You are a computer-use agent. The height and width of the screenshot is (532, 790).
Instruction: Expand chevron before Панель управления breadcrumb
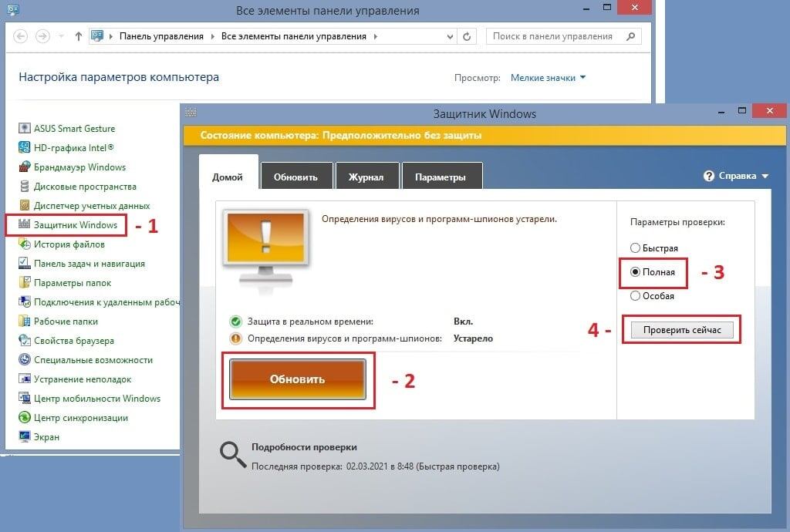point(111,36)
